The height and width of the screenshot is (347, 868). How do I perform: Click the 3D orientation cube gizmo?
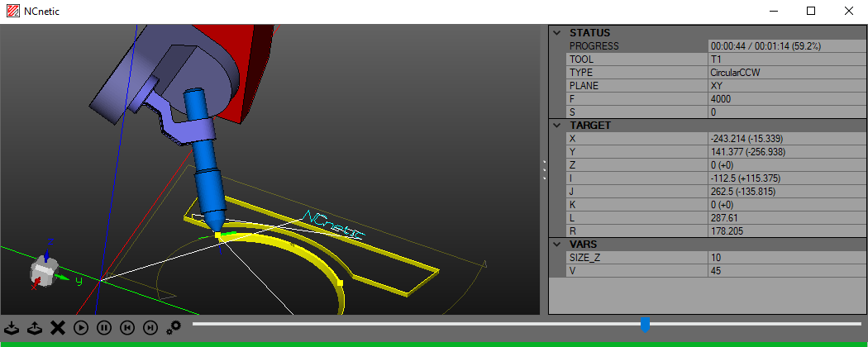click(45, 270)
